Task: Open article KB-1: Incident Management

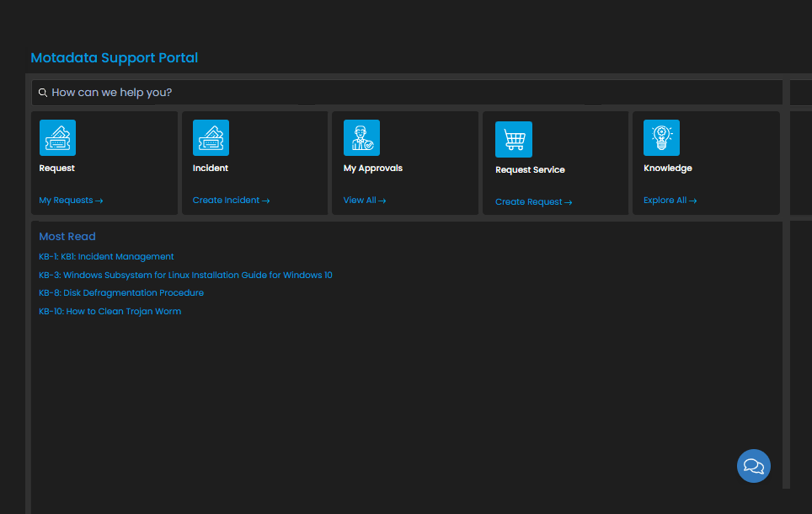Action: [106, 256]
